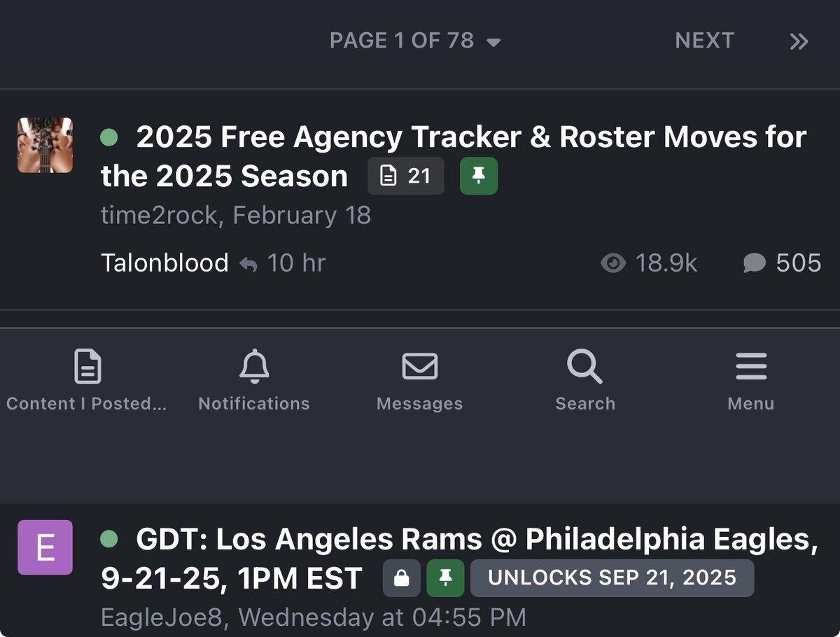Click the time2rock author name
840x637 pixels.
(x=159, y=215)
